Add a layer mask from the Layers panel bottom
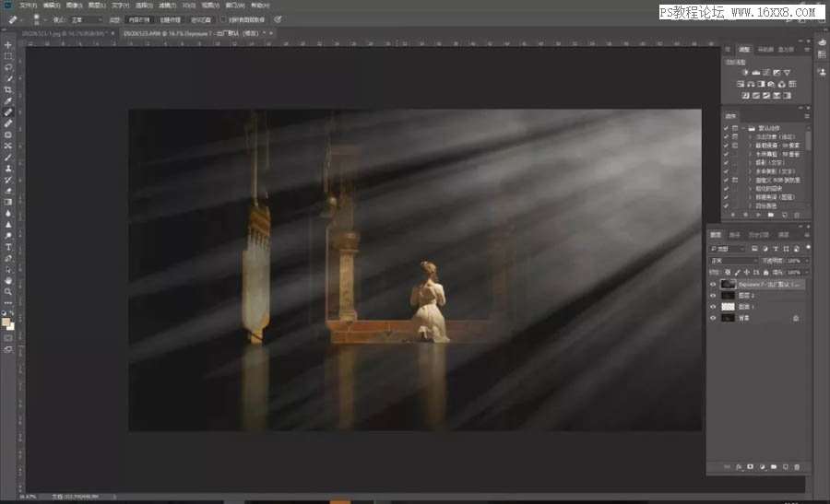The image size is (830, 504). (x=750, y=467)
